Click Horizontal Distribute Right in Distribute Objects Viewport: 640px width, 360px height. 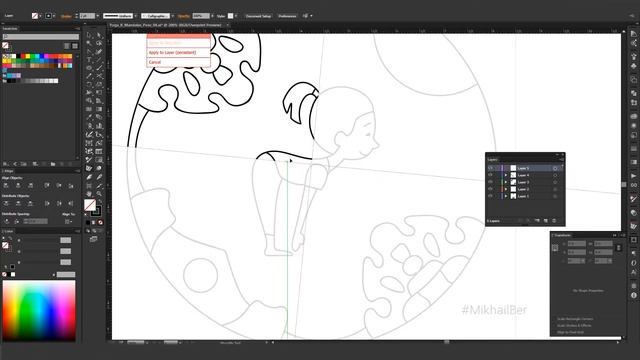[71, 203]
